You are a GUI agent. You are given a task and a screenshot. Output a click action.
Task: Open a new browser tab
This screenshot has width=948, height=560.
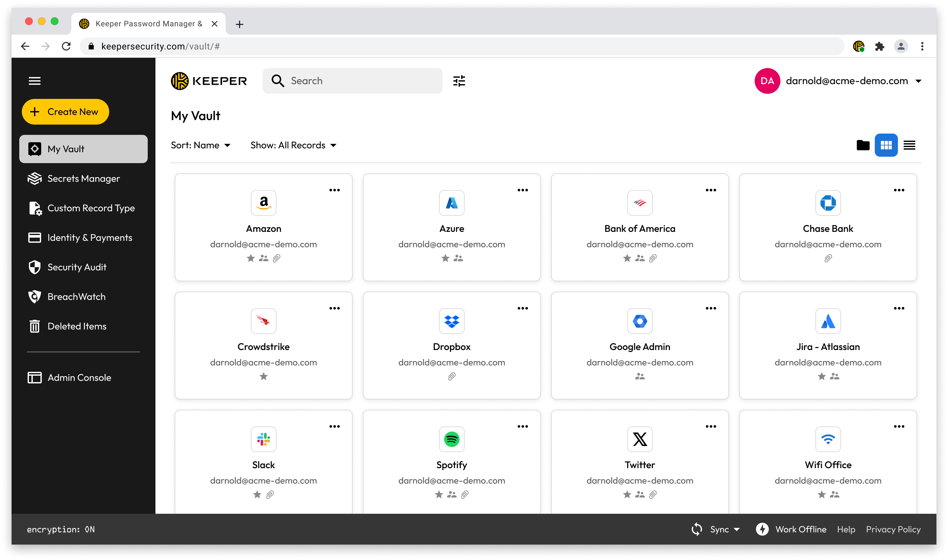point(239,24)
